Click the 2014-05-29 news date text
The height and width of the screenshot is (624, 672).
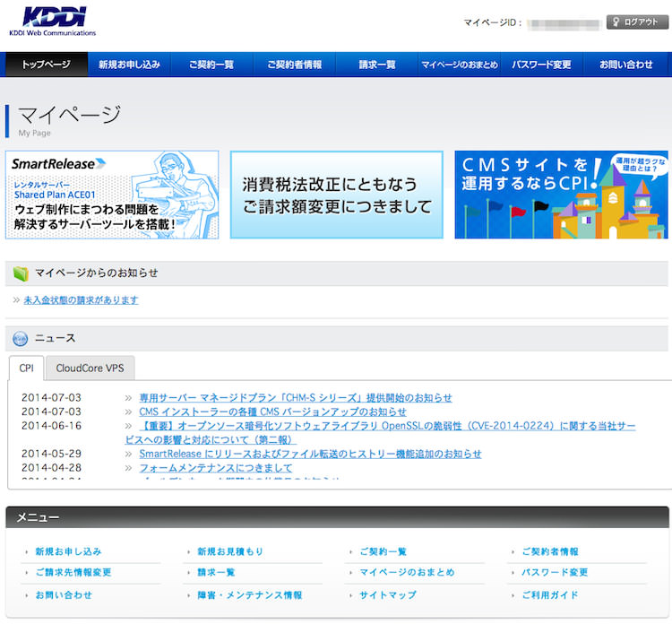(51, 454)
